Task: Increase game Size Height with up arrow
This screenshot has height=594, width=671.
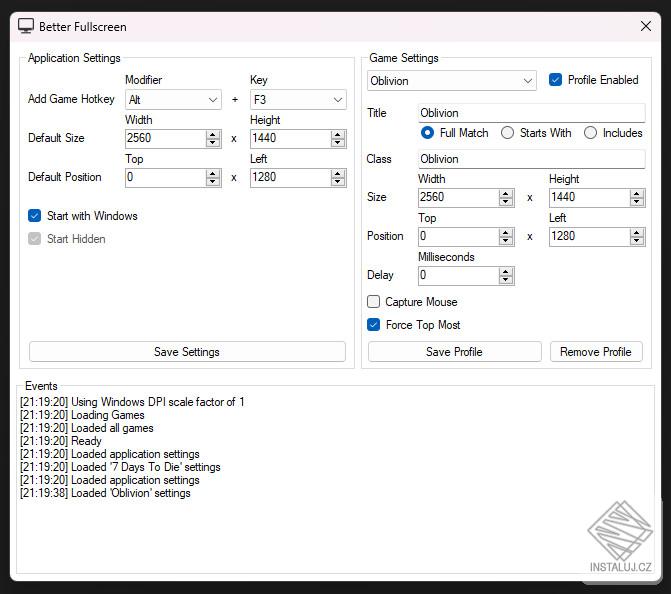Action: 637,193
